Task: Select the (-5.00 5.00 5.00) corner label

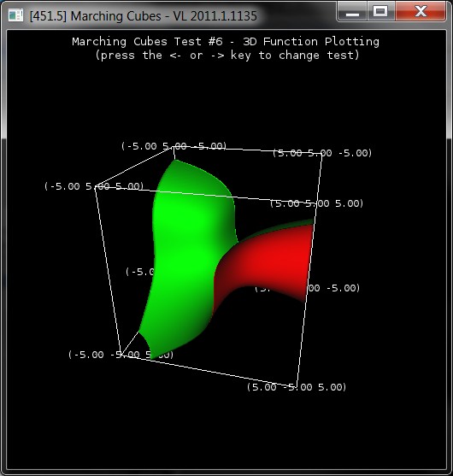Action: point(94,186)
